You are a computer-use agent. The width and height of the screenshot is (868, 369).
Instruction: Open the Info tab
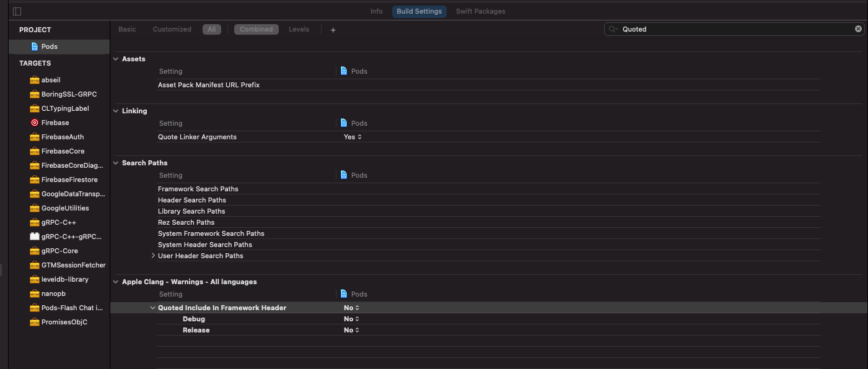(x=377, y=11)
